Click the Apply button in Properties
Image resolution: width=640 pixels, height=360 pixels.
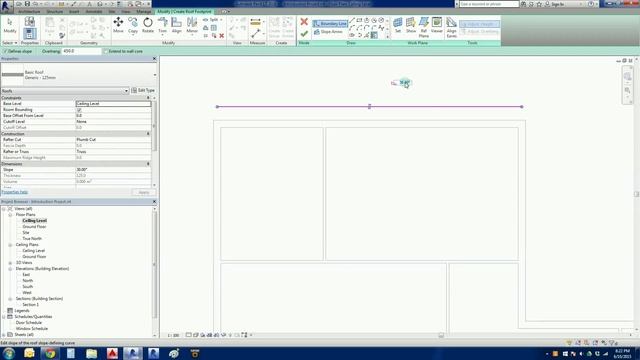(144, 192)
